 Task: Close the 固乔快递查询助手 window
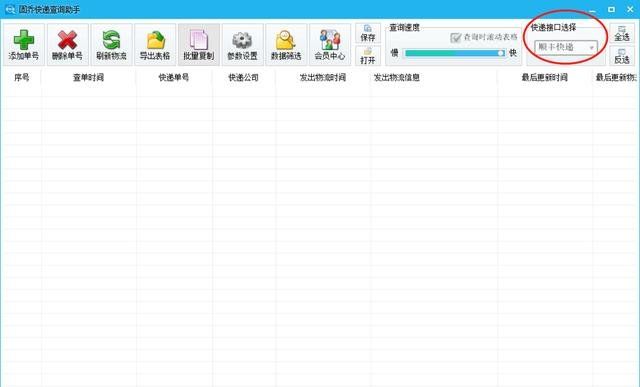coord(630,9)
